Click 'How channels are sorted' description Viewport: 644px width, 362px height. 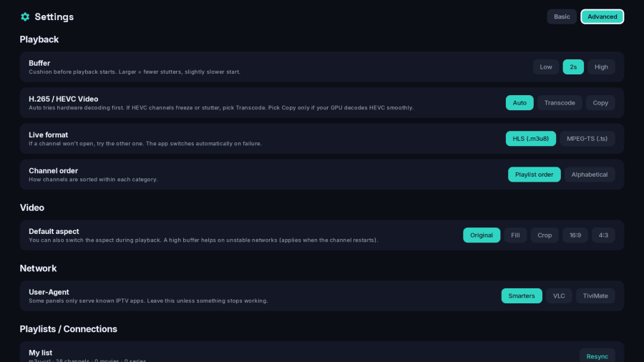point(93,180)
